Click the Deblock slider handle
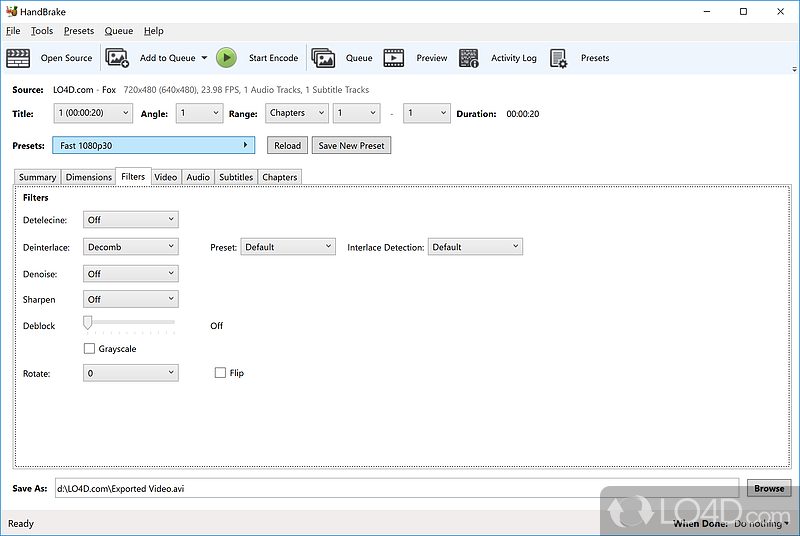The width and height of the screenshot is (800, 536). 88,323
